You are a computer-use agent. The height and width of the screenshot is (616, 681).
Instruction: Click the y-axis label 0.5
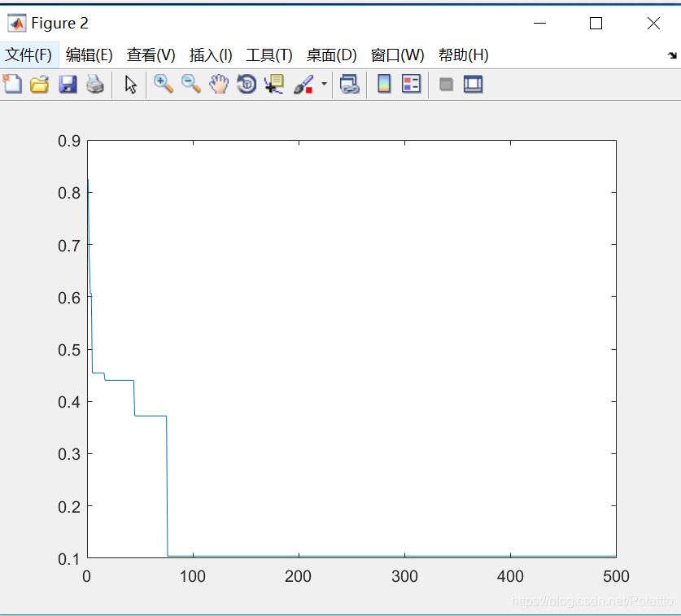(x=69, y=350)
